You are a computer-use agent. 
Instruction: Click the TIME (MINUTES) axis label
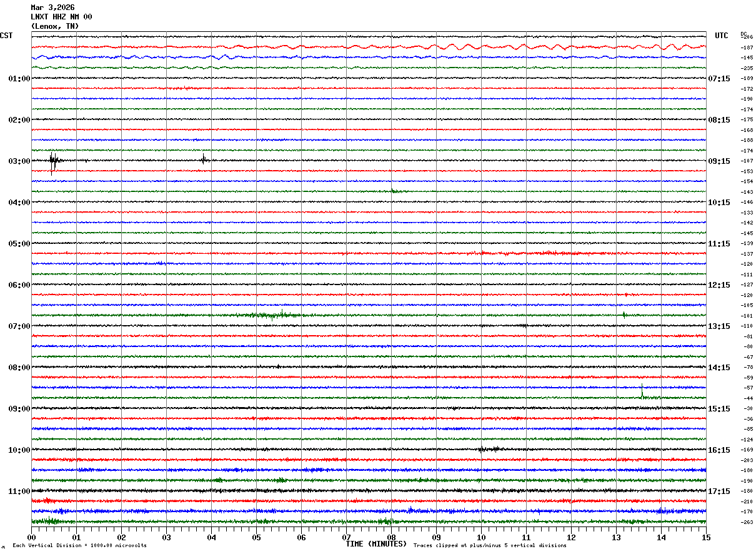376,544
